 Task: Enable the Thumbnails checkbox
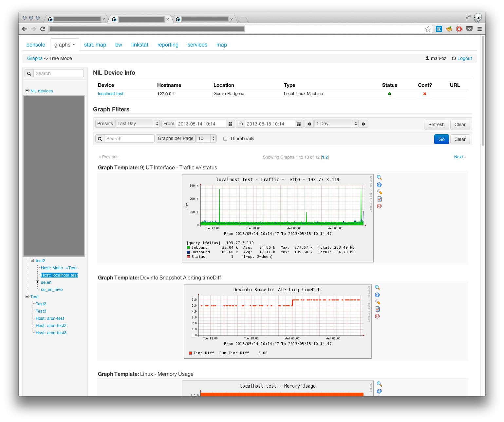point(225,139)
